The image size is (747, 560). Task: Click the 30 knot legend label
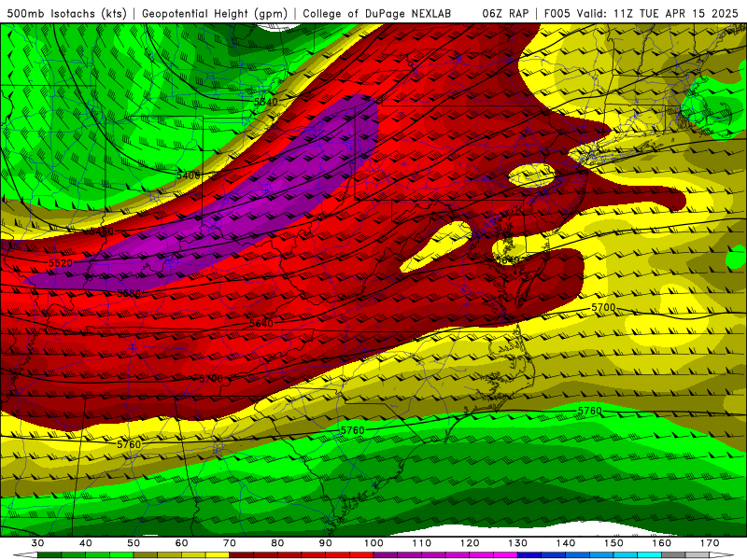37,543
